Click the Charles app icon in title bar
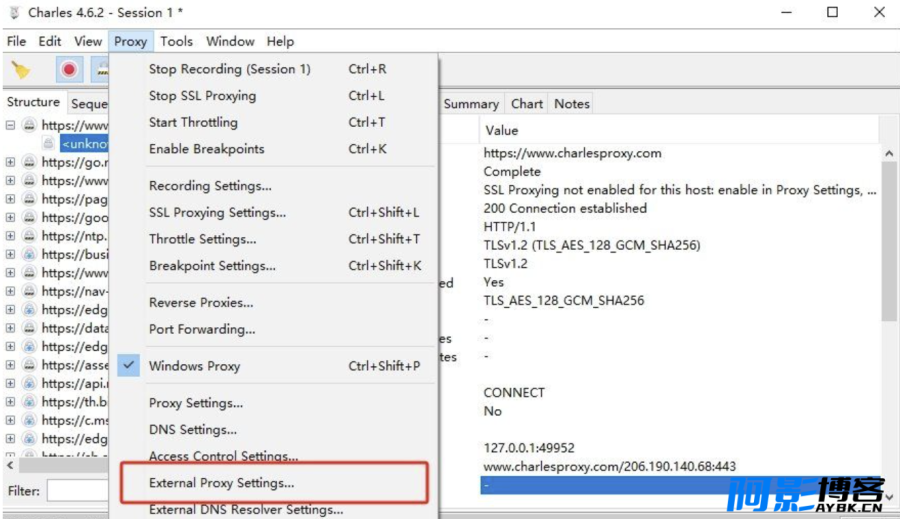 point(14,13)
